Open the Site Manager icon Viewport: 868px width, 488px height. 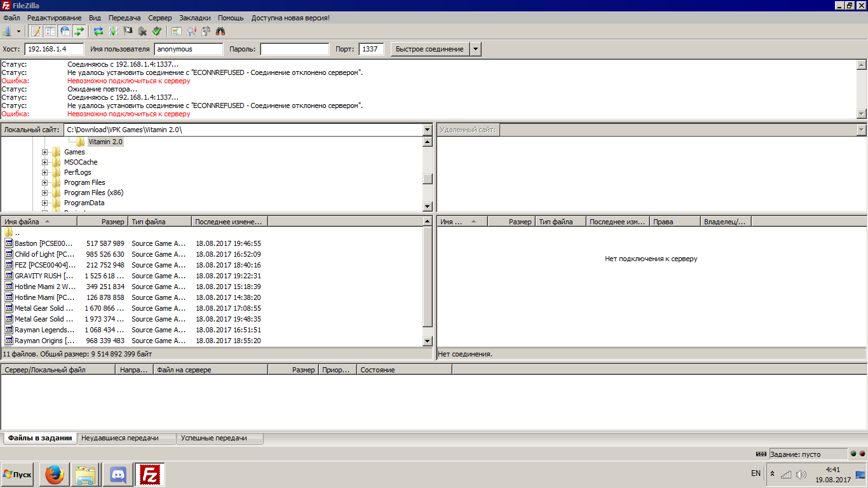coord(7,30)
